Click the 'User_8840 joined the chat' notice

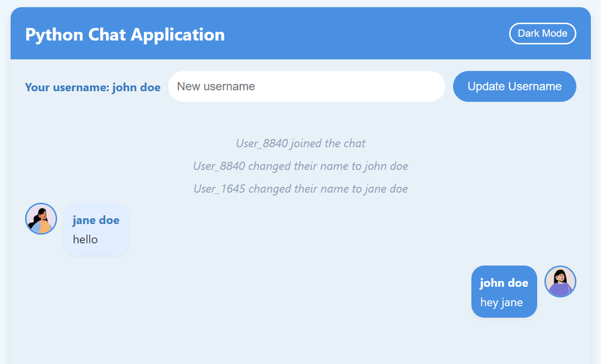[300, 143]
